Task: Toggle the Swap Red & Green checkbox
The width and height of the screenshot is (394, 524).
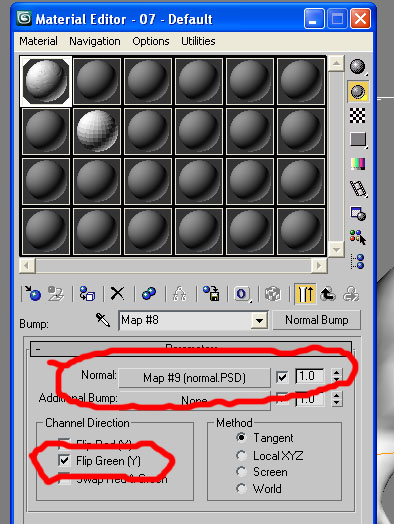Action: [x=64, y=479]
